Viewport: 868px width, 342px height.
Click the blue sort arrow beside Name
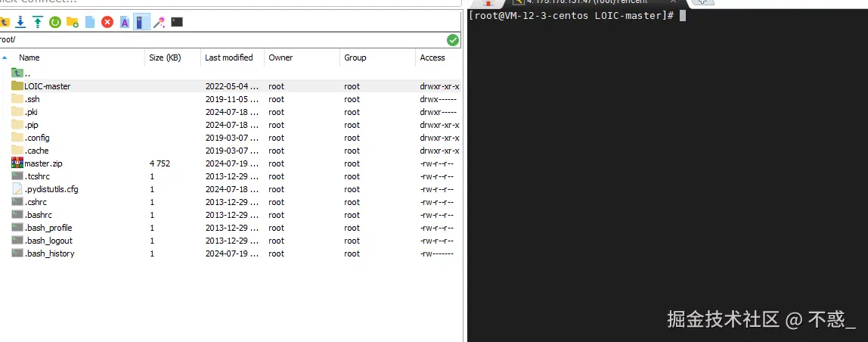[5, 58]
